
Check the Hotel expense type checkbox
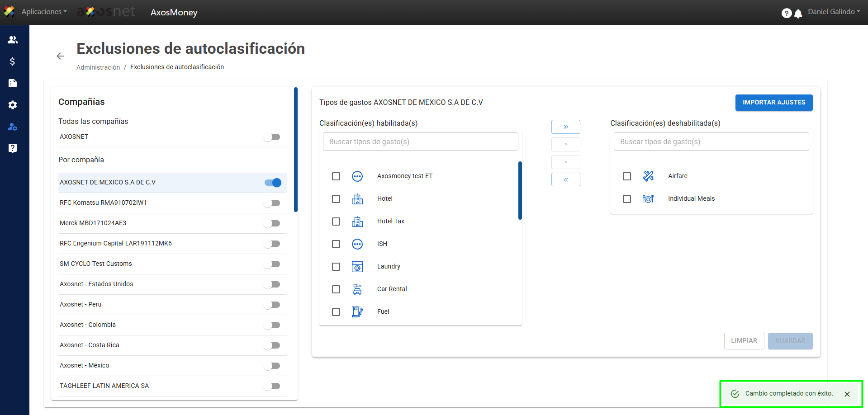(336, 199)
